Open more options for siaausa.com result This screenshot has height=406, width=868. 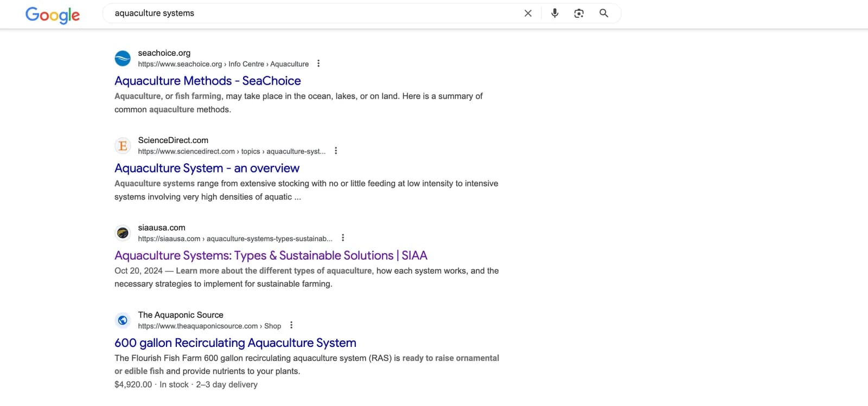click(x=343, y=238)
